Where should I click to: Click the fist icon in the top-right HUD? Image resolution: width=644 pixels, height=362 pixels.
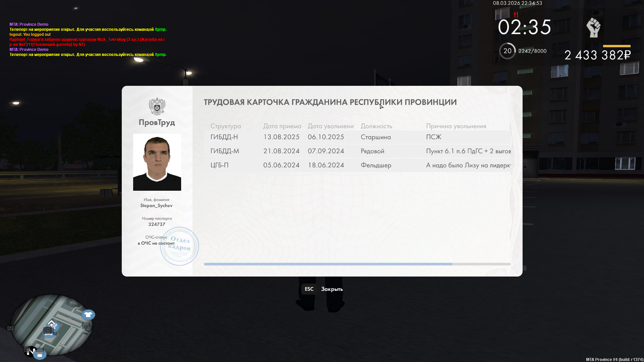coord(593,27)
